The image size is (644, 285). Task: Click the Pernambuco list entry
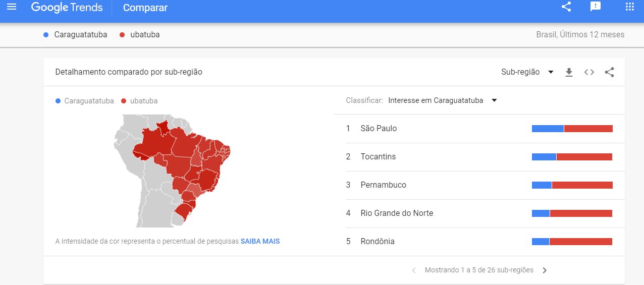383,185
